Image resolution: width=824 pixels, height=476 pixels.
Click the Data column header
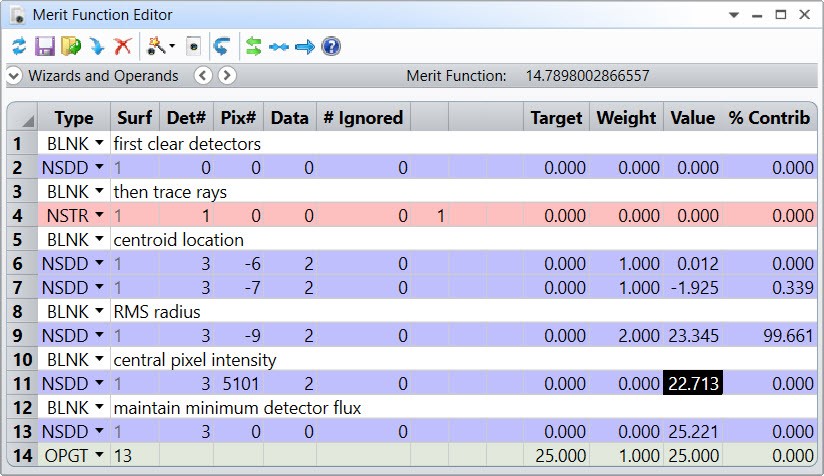click(290, 117)
